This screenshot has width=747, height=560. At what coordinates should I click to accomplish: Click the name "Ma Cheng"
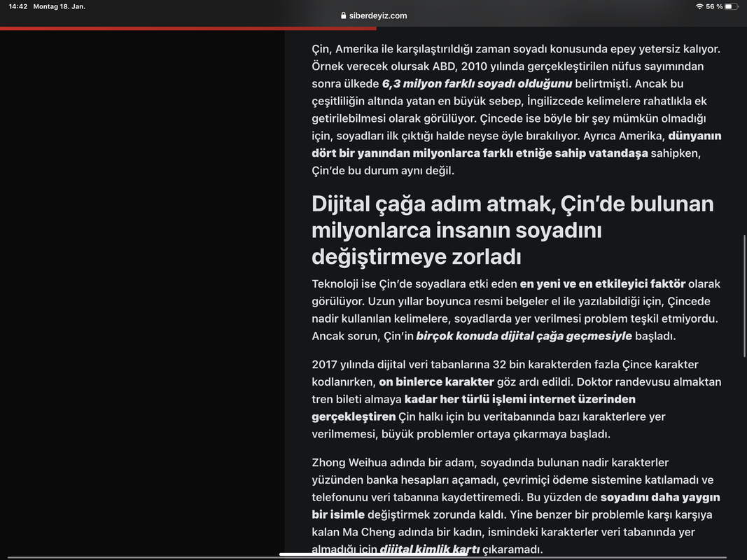(369, 533)
